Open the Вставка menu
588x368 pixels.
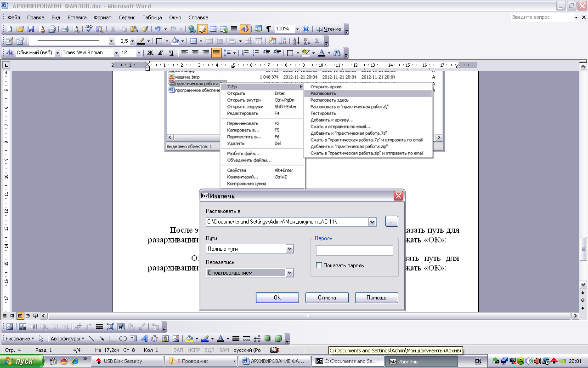point(77,17)
